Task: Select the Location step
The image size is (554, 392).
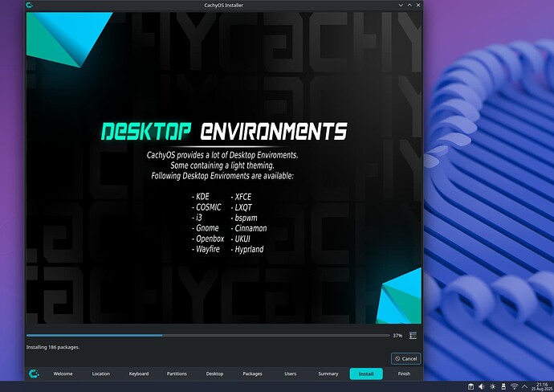Action: (x=101, y=374)
